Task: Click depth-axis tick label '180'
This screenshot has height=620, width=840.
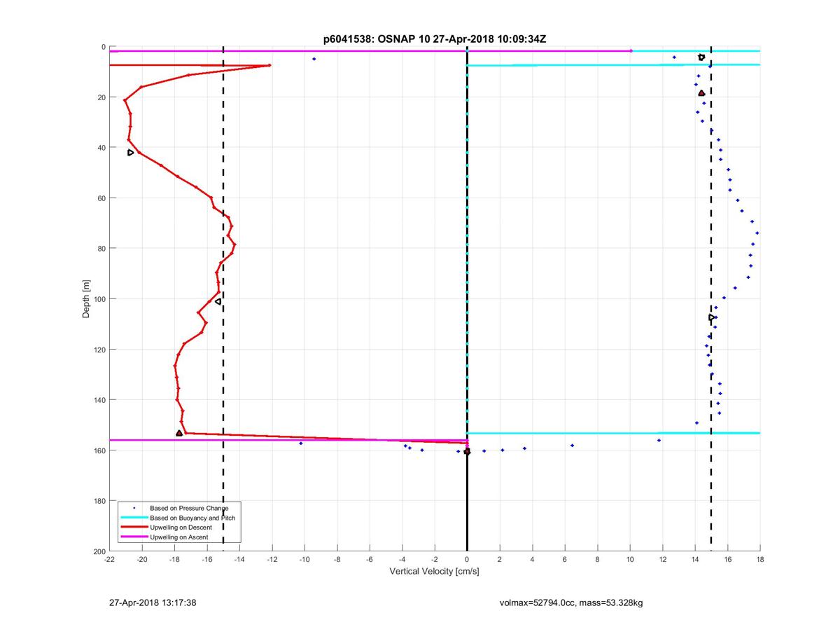Action: [99, 501]
